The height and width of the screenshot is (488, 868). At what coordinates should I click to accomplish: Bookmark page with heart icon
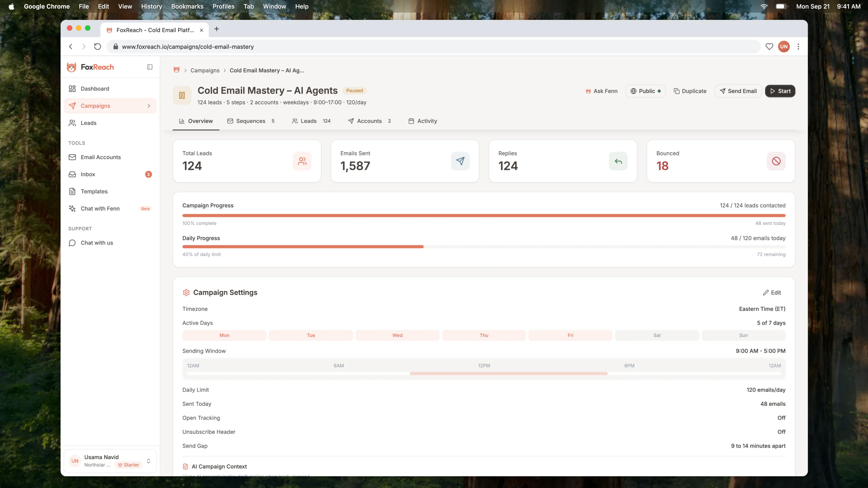click(x=769, y=46)
